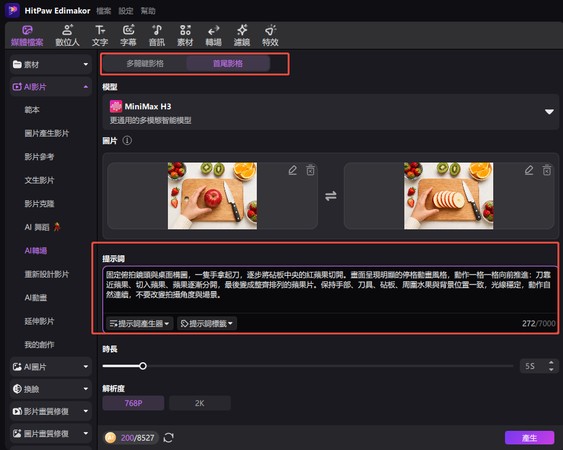Viewport: 563px width, 450px height.
Task: Open the 音訊 audio tool
Action: click(x=157, y=36)
